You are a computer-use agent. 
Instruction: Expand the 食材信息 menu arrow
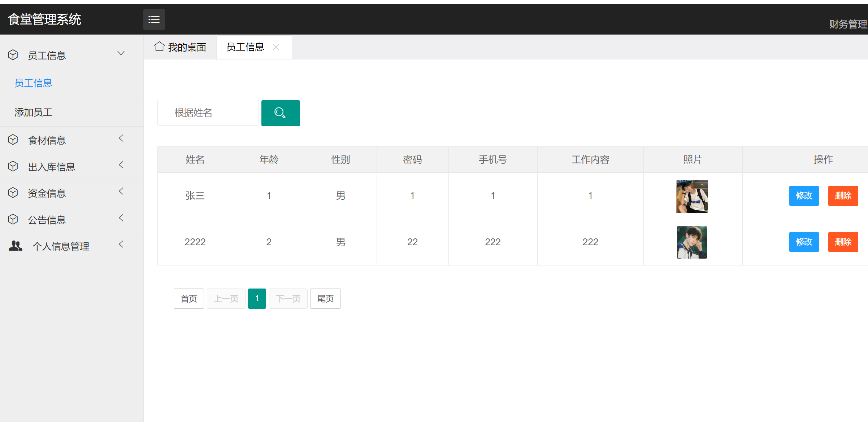pos(121,138)
